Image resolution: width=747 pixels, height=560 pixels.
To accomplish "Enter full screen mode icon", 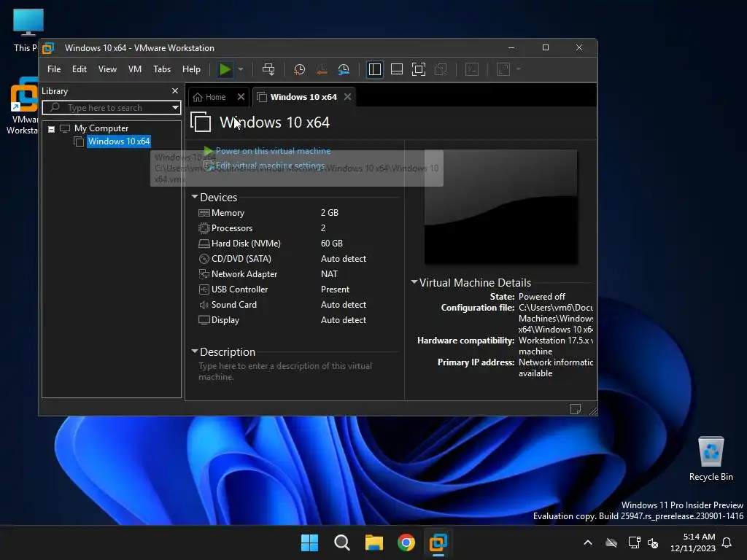I will pyautogui.click(x=418, y=69).
